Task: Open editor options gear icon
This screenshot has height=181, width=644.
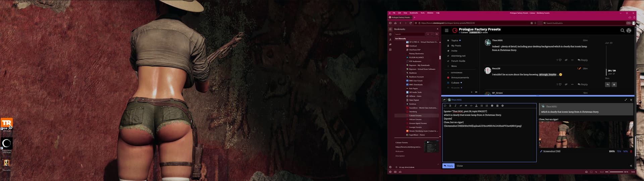Action: click(x=502, y=106)
